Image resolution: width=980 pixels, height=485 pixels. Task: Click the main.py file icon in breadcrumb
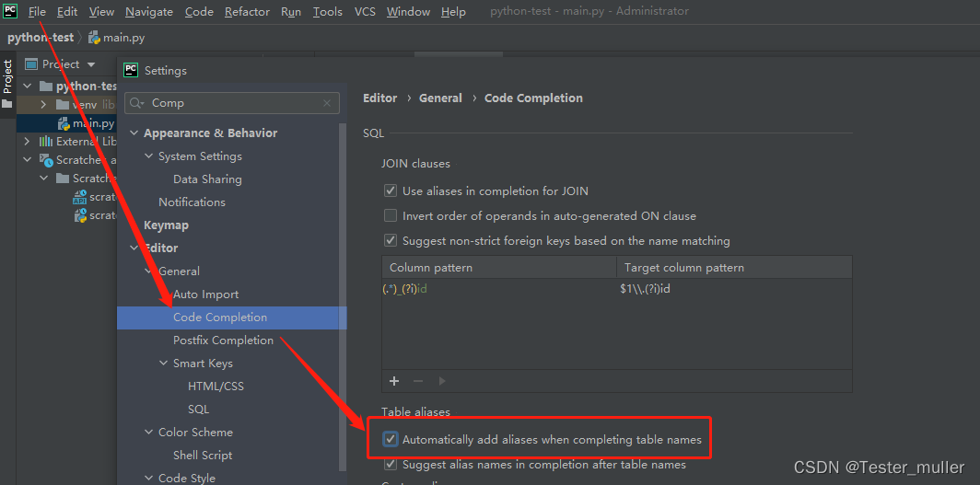click(94, 38)
